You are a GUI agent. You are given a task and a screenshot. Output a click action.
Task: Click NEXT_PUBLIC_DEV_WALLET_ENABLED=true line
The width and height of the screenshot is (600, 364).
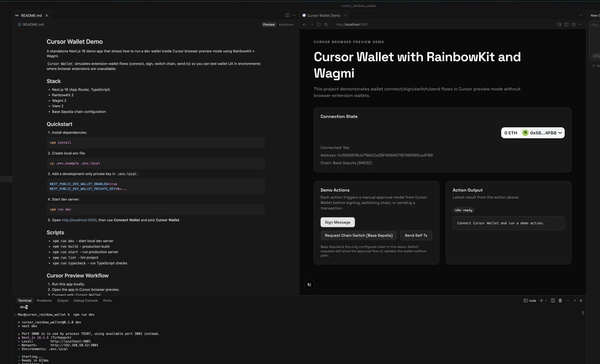click(83, 184)
